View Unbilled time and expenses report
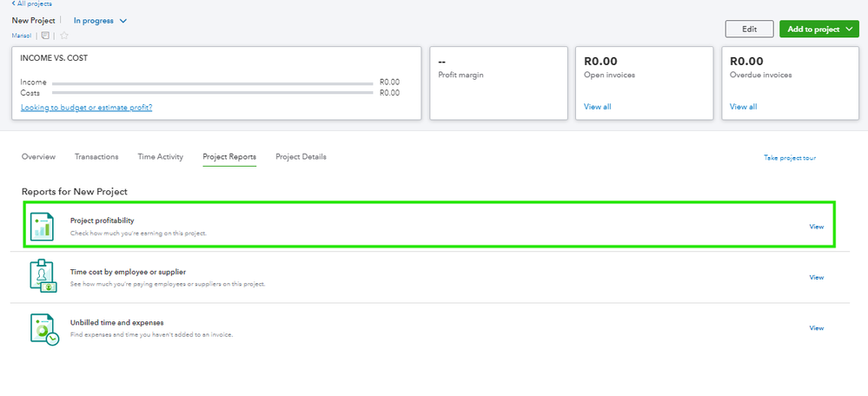This screenshot has width=868, height=396. click(816, 328)
